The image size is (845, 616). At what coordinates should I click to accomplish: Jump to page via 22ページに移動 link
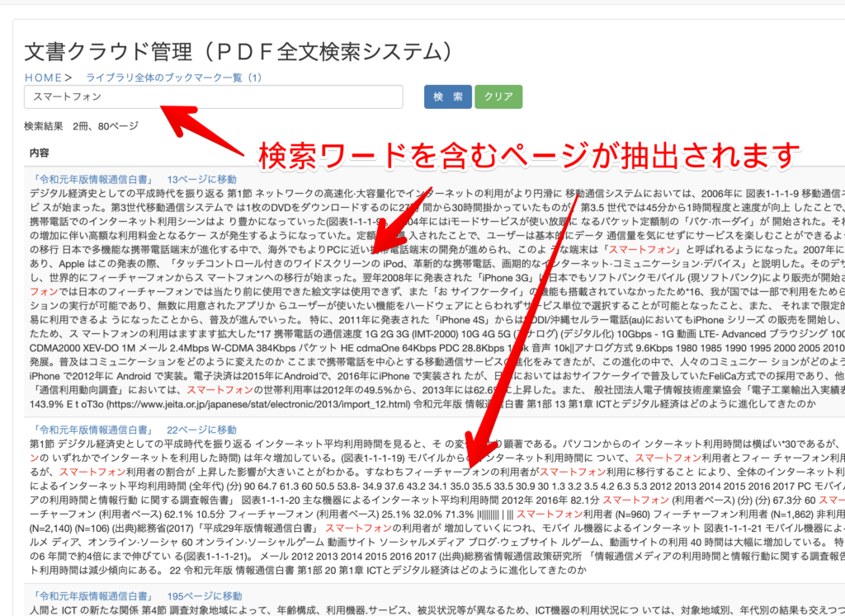coord(201,430)
